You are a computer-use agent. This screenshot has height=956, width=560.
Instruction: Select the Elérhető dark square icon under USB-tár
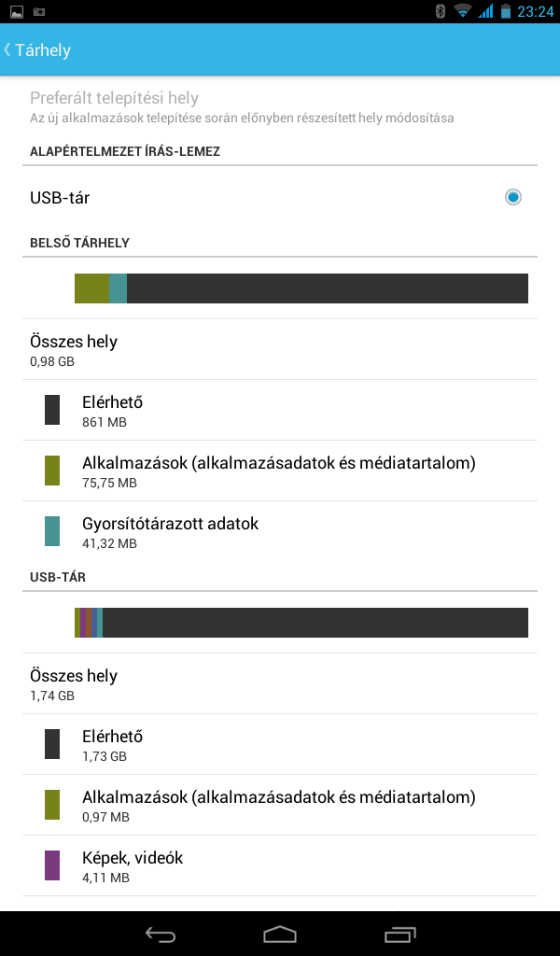point(51,744)
